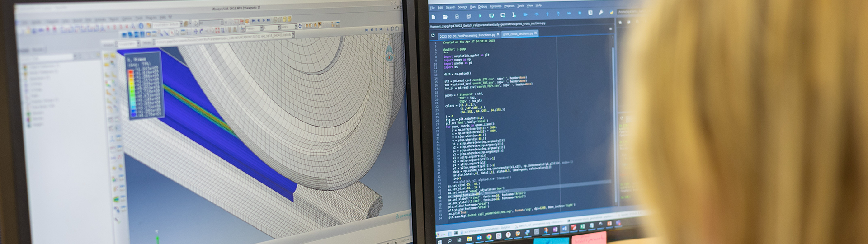This screenshot has width=868, height=244.
Task: Open the Consoles menu
Action: [495, 6]
